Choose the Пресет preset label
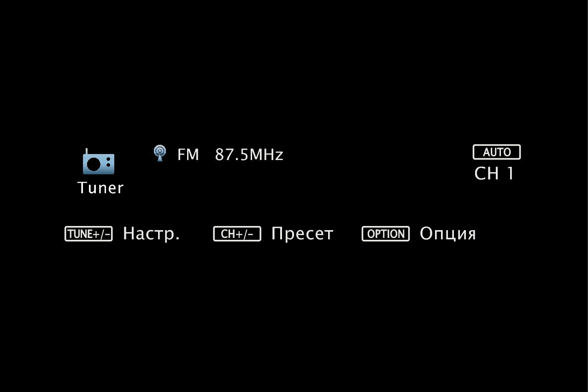Viewport: 588px width, 392px height. [x=302, y=234]
